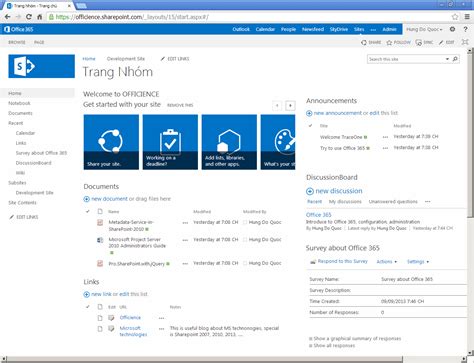
Task: Click the search magnifier icon
Action: point(455,59)
